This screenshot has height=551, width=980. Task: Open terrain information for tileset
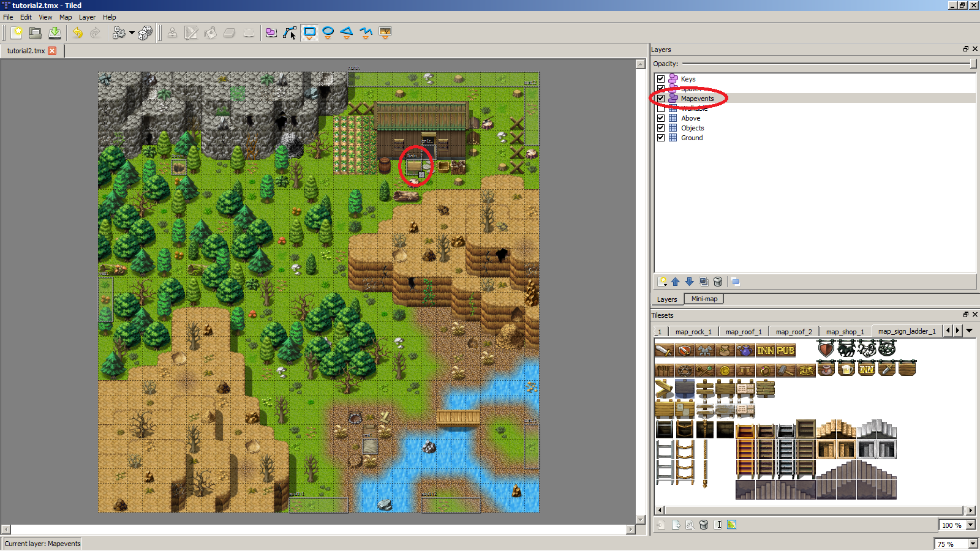732,525
